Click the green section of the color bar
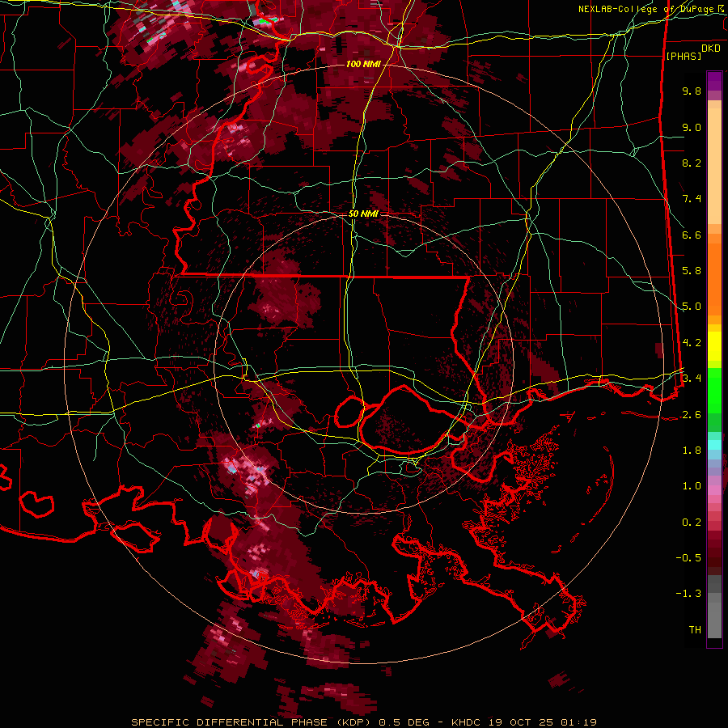 pos(714,400)
